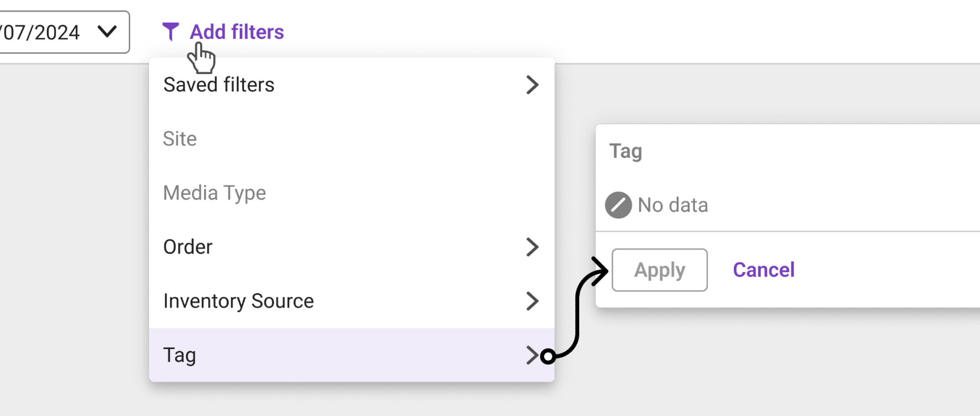Click the No data label in Tag panel
The image size is (980, 416).
coord(673,205)
